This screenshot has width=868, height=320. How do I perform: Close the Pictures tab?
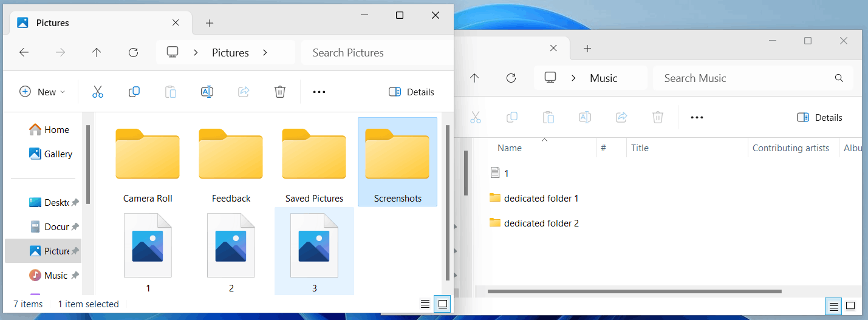pyautogui.click(x=176, y=23)
